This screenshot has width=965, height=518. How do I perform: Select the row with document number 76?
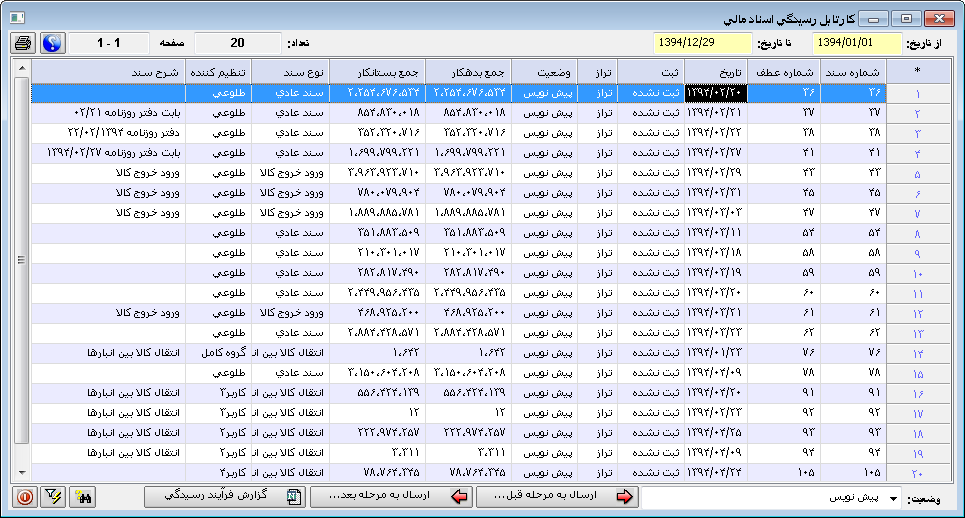coord(855,353)
